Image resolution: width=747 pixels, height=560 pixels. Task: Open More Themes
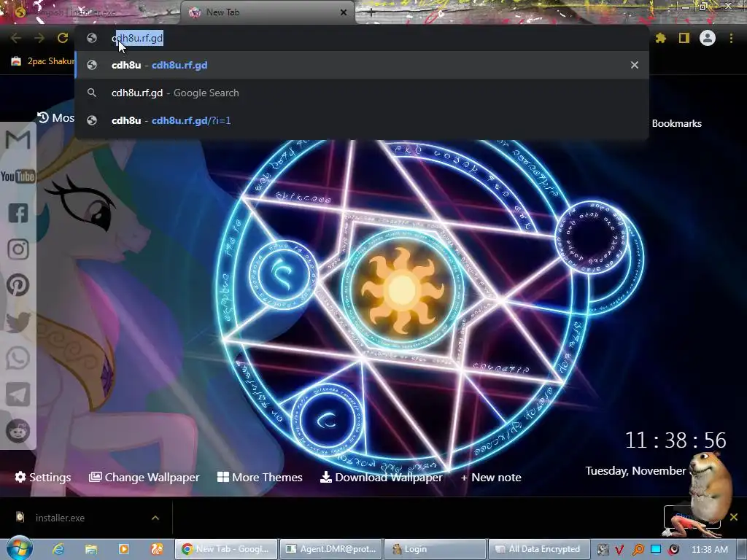tap(260, 477)
